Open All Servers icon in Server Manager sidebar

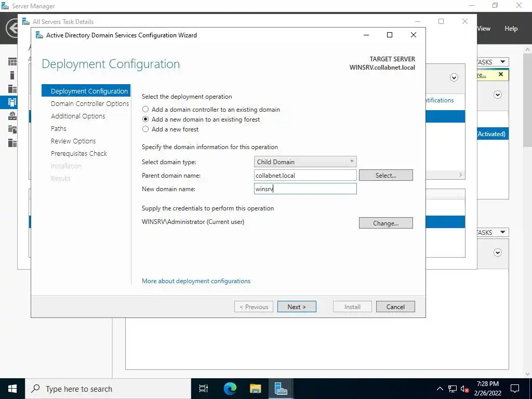point(12,88)
